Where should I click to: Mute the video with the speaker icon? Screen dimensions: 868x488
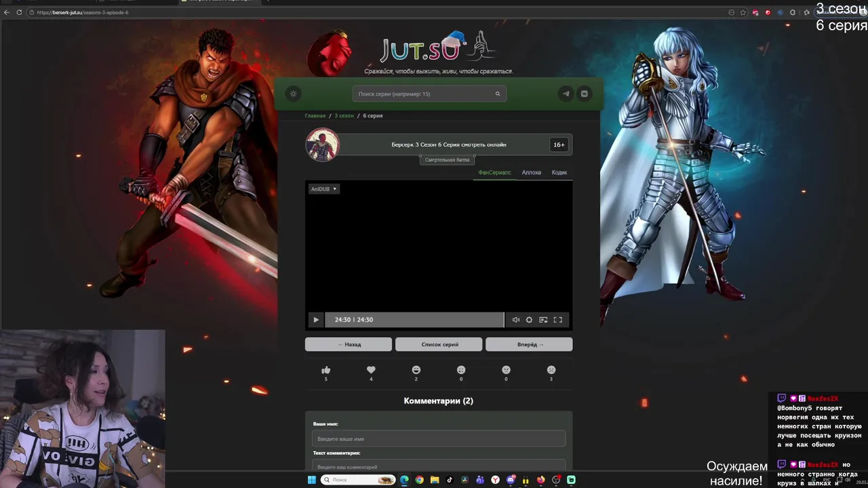[x=516, y=320]
